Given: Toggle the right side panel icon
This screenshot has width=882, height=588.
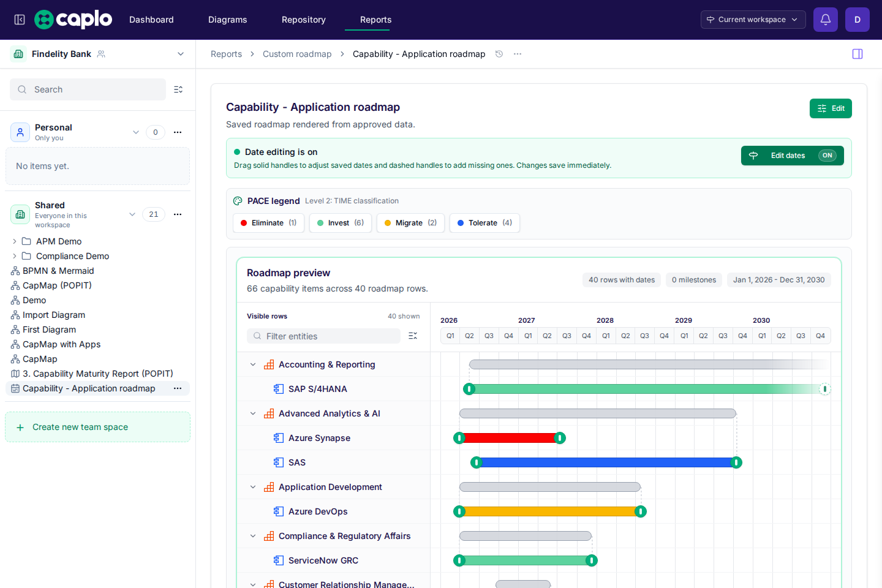Looking at the screenshot, I should (x=858, y=54).
